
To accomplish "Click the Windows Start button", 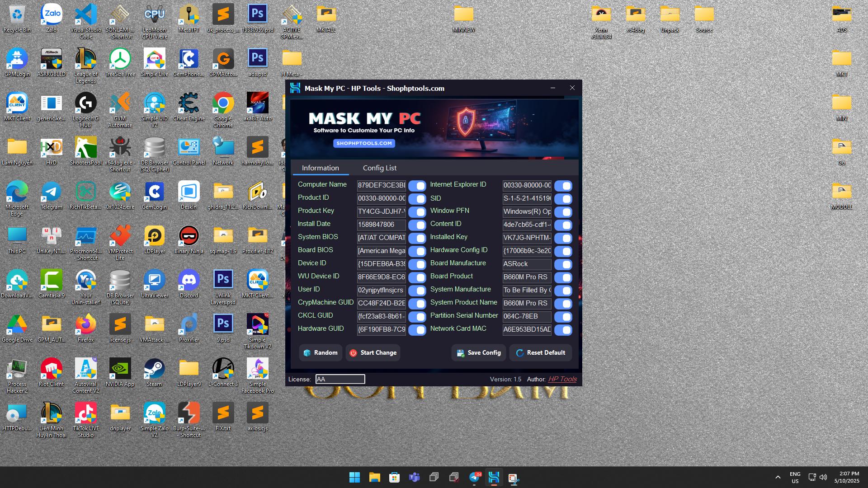I will coord(355,477).
